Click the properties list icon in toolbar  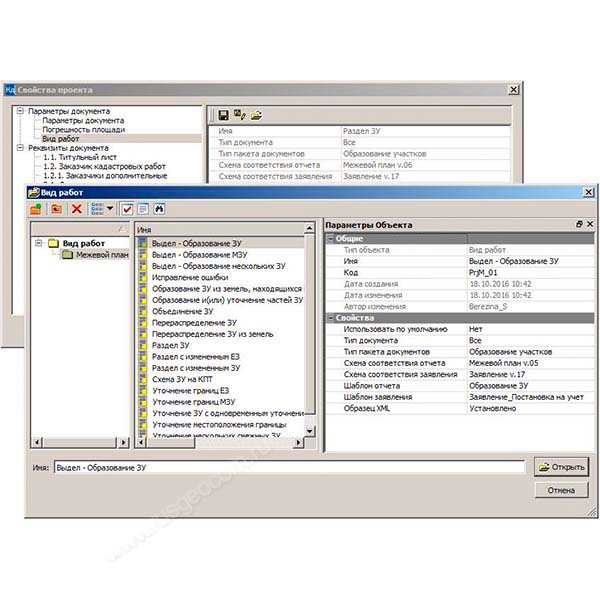143,208
